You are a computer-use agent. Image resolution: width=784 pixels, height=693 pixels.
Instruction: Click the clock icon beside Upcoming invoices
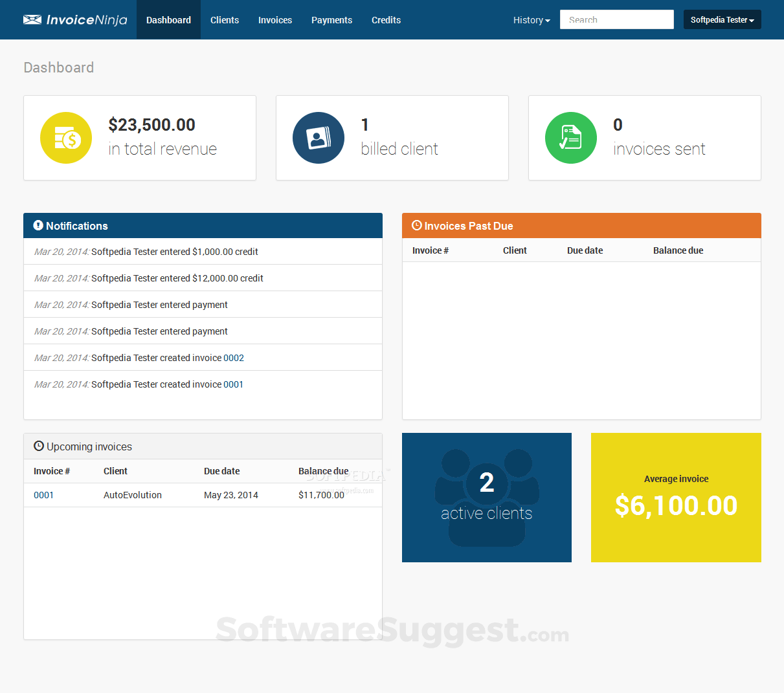tap(37, 446)
